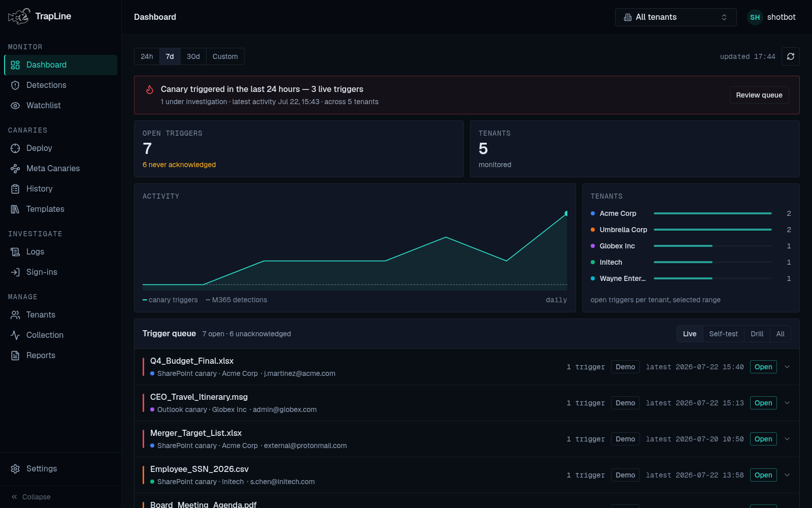The height and width of the screenshot is (508, 812).
Task: Open Settings gear icon
Action: tap(15, 469)
